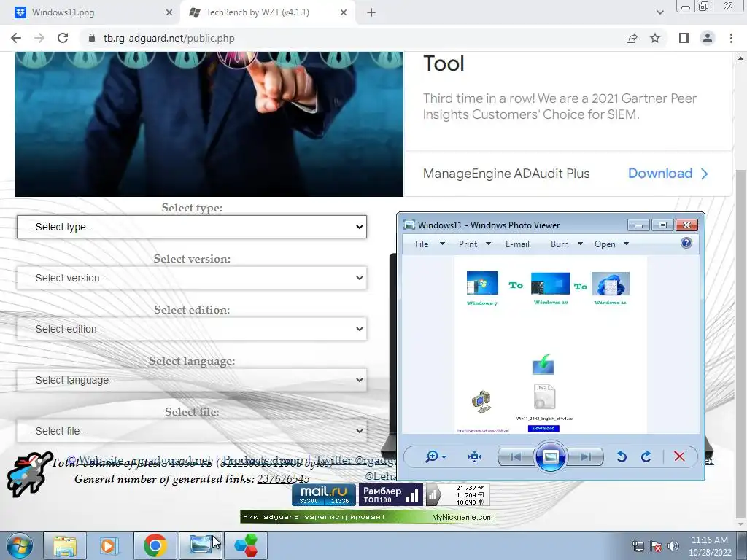Click network tray icon
The image size is (747, 560).
click(638, 546)
